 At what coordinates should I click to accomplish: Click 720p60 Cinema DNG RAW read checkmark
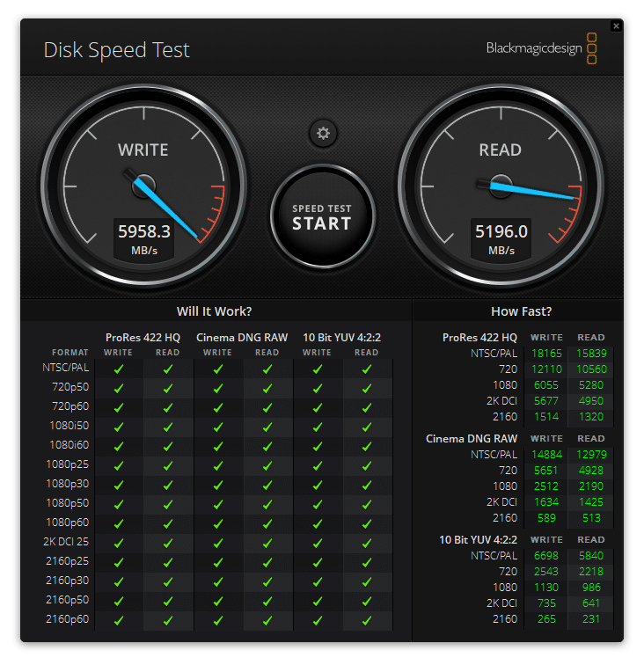coord(267,407)
